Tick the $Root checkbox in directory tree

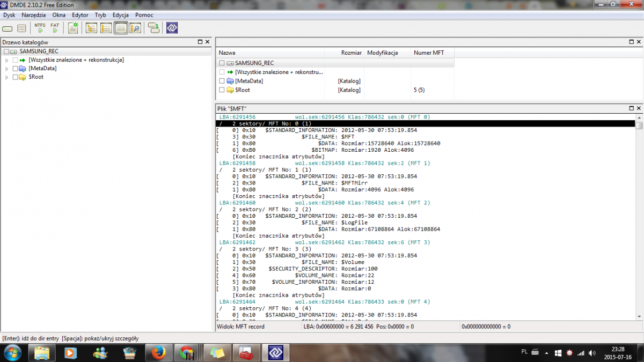15,77
